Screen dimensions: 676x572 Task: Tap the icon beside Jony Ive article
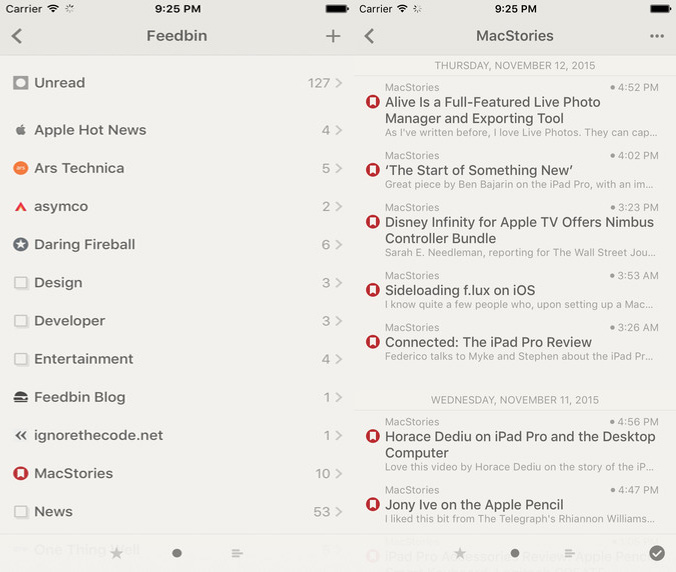coord(372,504)
